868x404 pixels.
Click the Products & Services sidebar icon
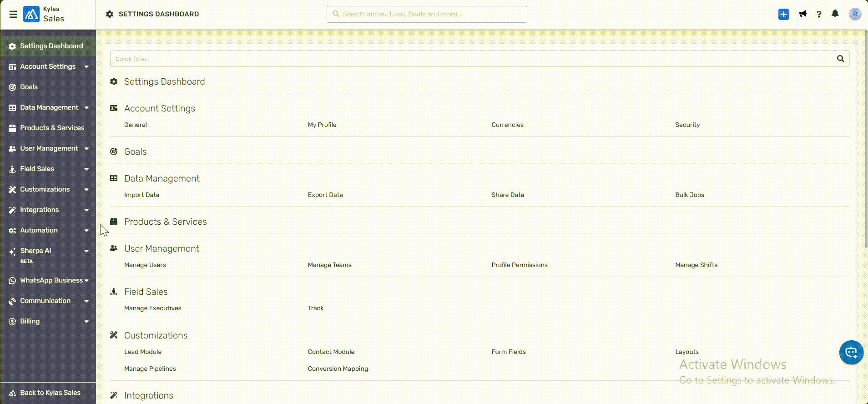12,128
